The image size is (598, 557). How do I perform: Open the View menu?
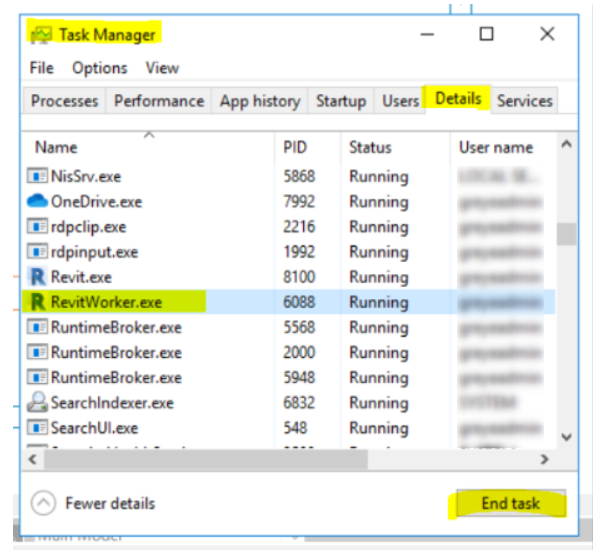point(162,68)
